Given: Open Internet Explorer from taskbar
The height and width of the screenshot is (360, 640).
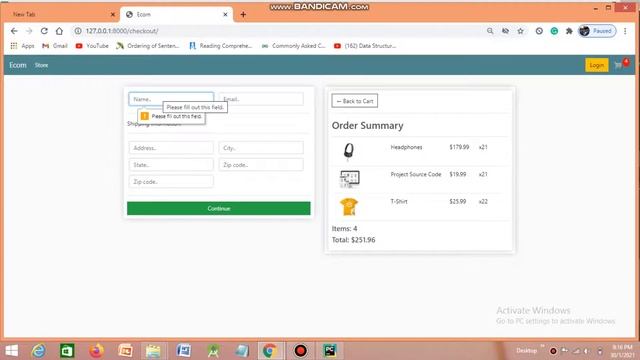Looking at the screenshot, I should 38,351.
